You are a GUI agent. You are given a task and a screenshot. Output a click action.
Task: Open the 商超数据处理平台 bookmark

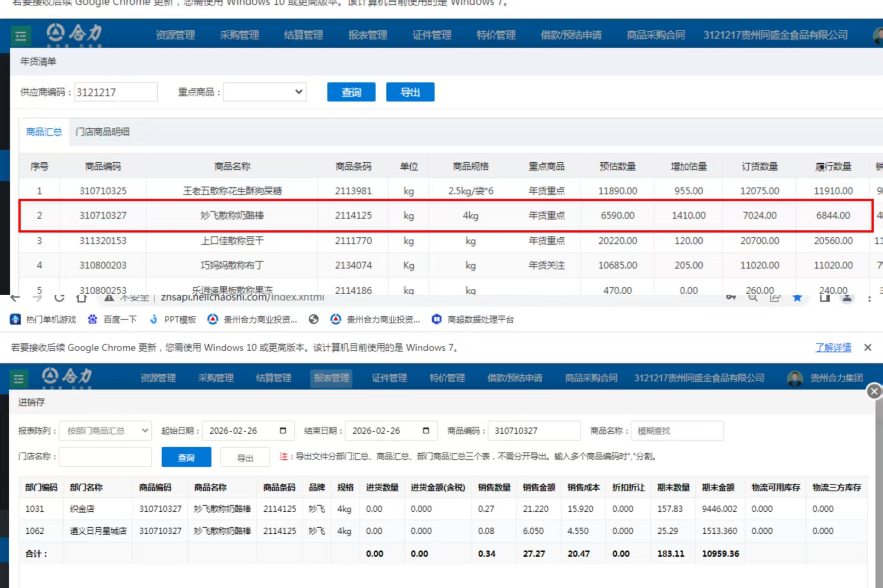pos(473,320)
